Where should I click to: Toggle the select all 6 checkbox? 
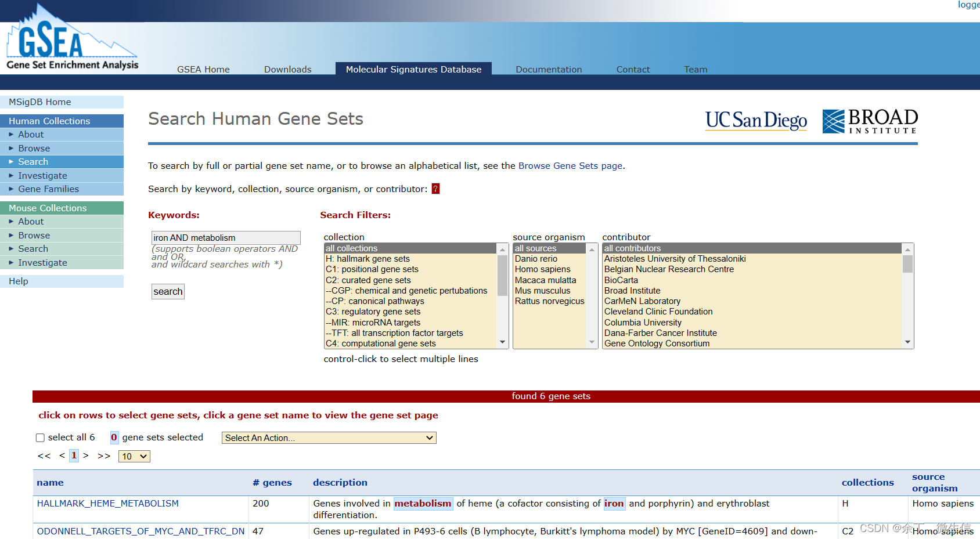coord(40,438)
